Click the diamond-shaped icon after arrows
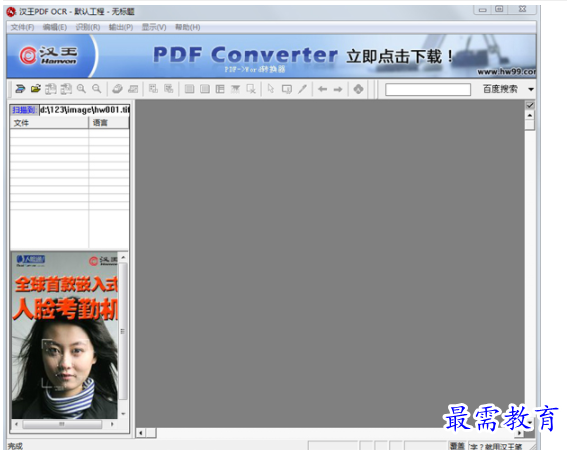 [x=358, y=89]
